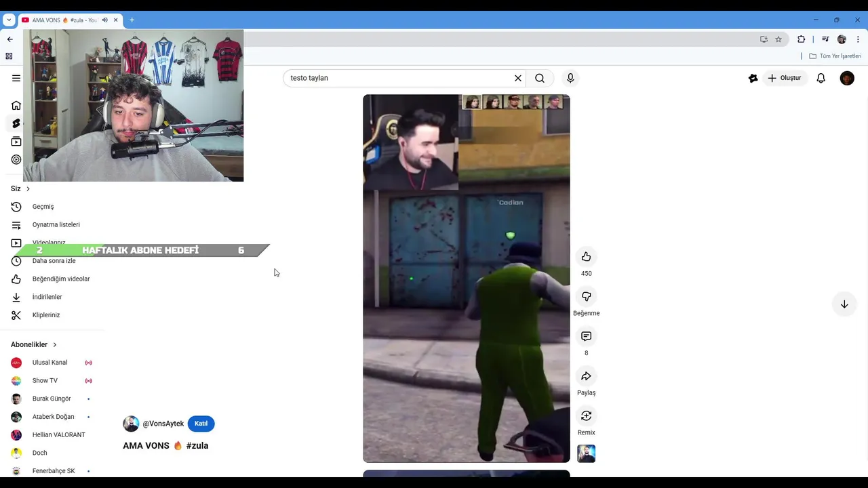Click the badge icon left of Oluştur
Viewport: 868px width, 488px height.
pyautogui.click(x=753, y=78)
